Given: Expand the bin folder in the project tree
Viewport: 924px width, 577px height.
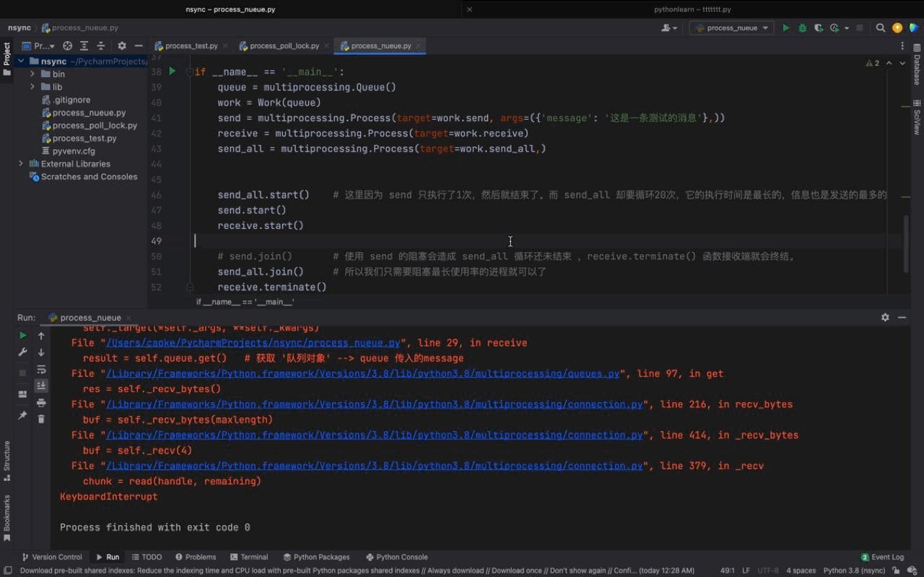Looking at the screenshot, I should 31,74.
